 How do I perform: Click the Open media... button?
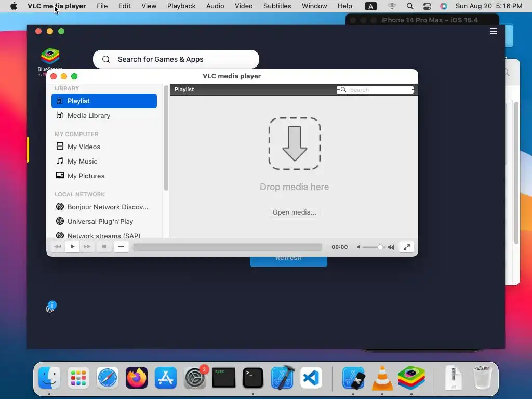(294, 212)
